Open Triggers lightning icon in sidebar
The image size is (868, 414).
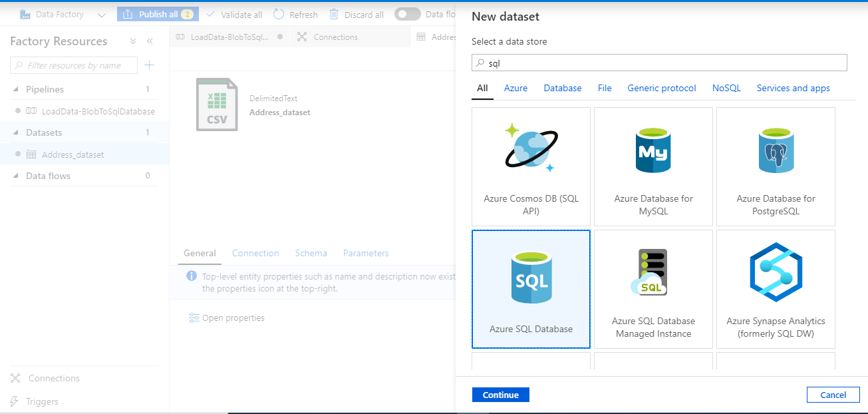[15, 401]
